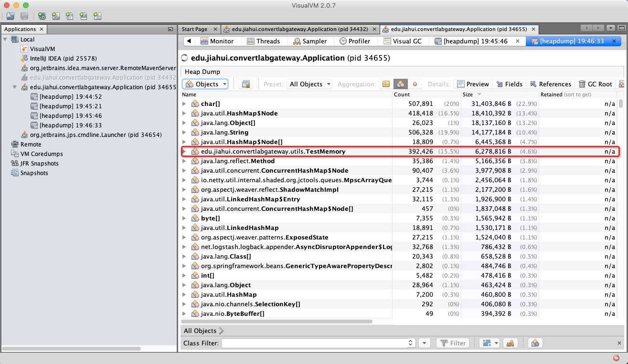Toggle the Fields details button
628x364 pixels.
click(x=510, y=84)
